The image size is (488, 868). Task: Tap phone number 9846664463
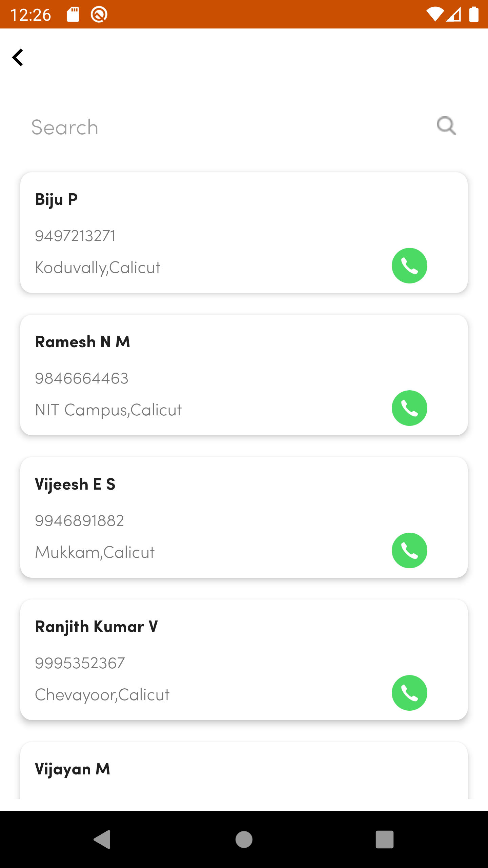82,378
